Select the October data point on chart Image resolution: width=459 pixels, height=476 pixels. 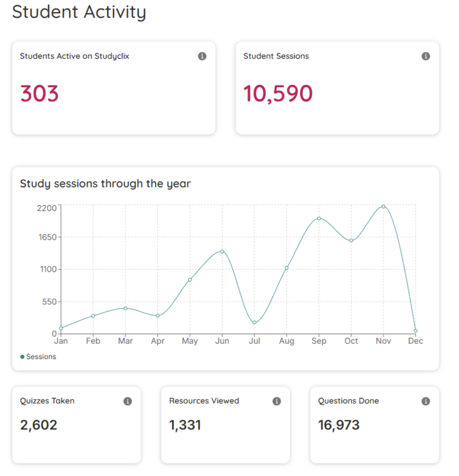tap(351, 241)
